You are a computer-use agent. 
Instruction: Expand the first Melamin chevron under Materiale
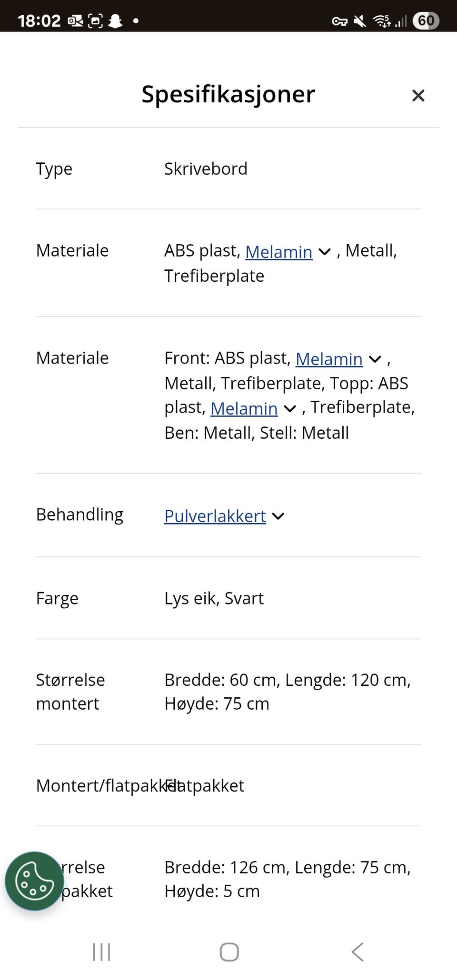coord(324,252)
